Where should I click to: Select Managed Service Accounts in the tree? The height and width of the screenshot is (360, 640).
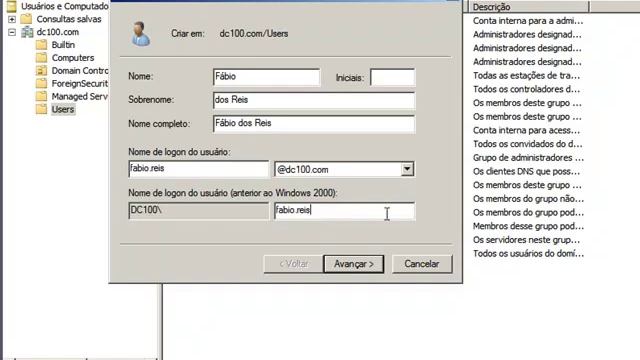pyautogui.click(x=80, y=96)
